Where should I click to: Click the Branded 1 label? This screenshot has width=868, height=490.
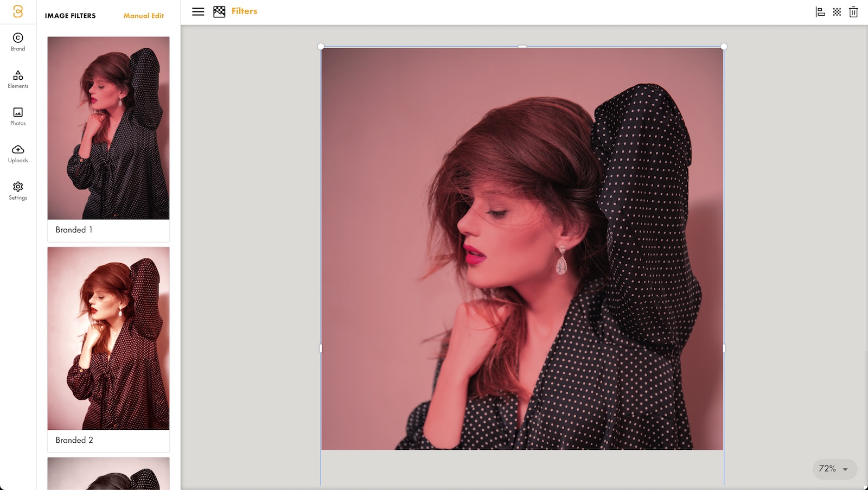point(74,230)
